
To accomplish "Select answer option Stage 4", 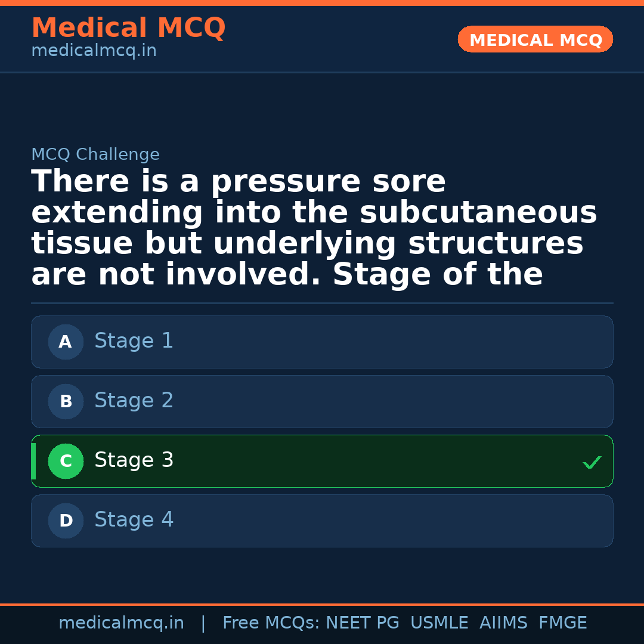I will (x=322, y=521).
